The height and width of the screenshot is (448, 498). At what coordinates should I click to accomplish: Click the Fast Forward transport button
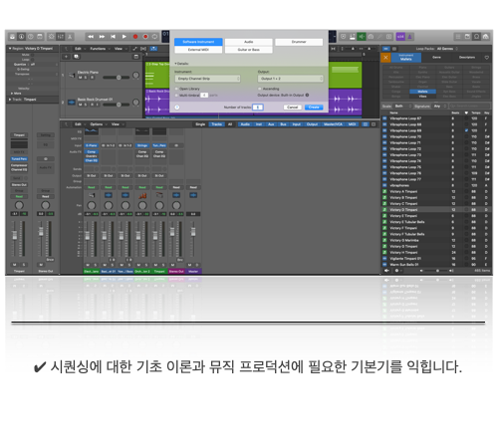pyautogui.click(x=102, y=37)
